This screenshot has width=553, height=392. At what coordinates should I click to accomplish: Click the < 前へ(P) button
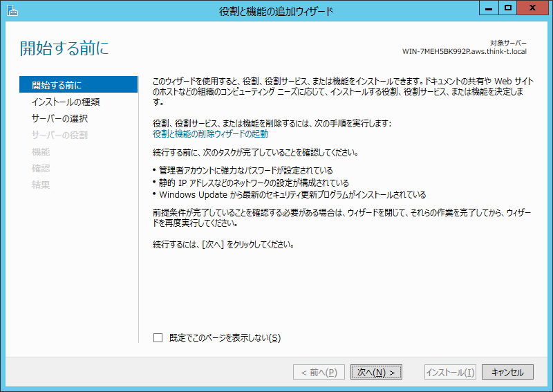319,372
